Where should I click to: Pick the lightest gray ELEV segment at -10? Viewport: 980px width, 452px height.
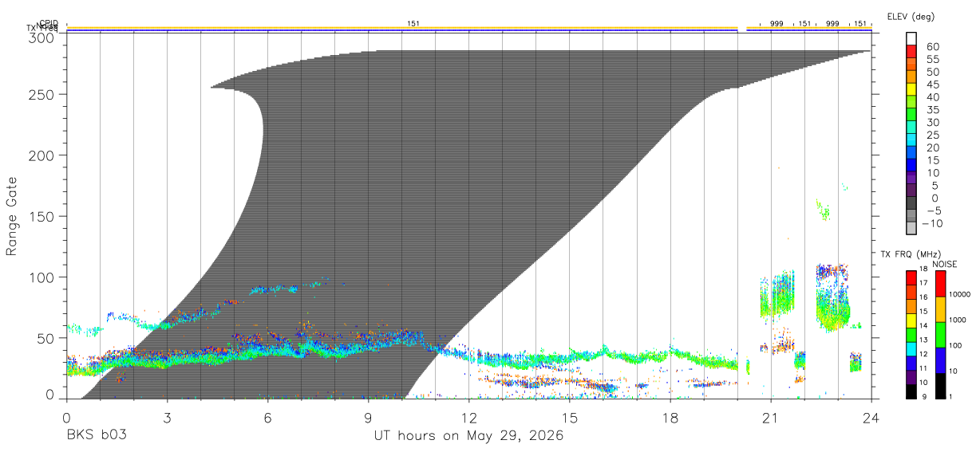[x=911, y=228]
